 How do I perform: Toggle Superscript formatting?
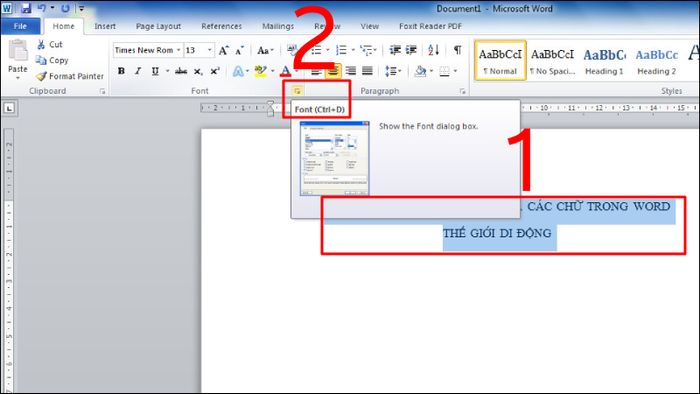(x=215, y=71)
